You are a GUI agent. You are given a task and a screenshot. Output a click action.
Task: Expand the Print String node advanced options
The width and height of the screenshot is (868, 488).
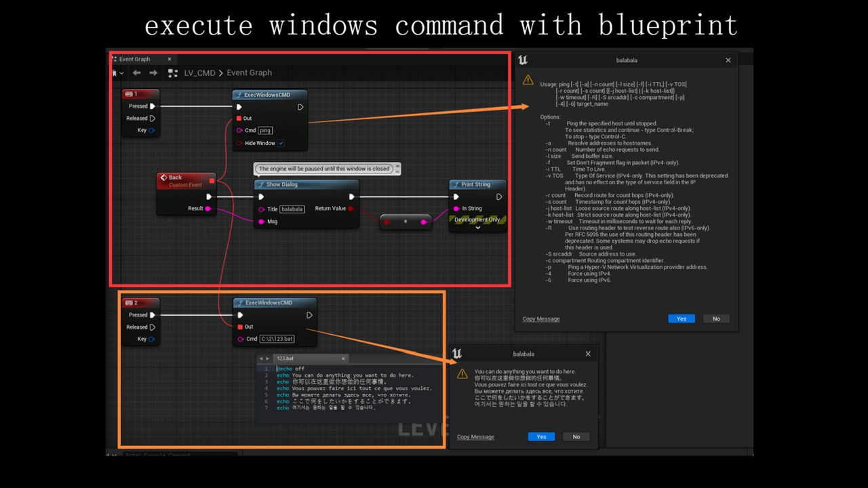[x=477, y=228]
